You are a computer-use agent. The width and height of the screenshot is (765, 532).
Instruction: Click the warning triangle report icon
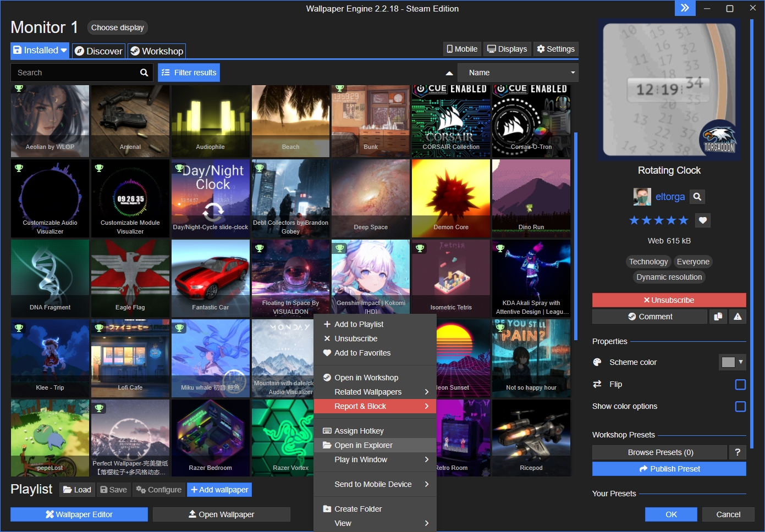pos(738,317)
